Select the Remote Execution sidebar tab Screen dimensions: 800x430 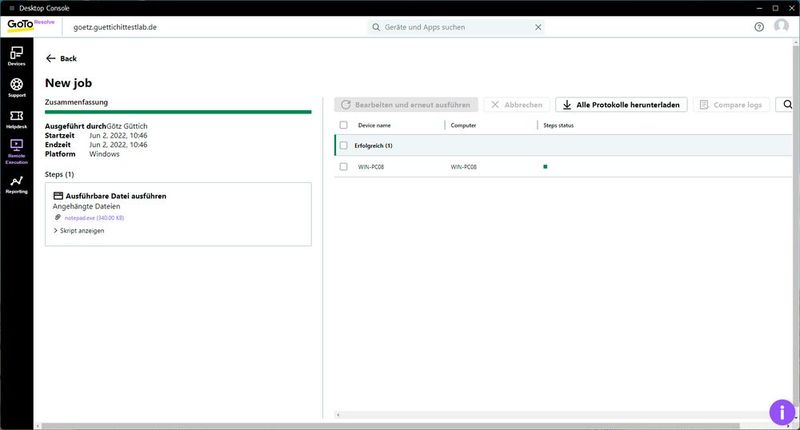pyautogui.click(x=16, y=152)
